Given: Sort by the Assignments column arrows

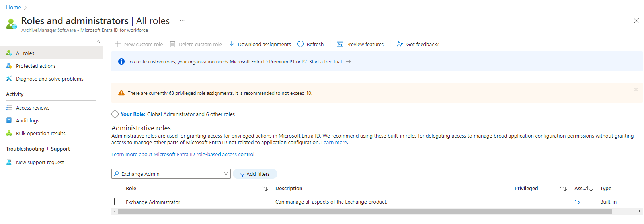Looking at the screenshot, I should (x=589, y=189).
